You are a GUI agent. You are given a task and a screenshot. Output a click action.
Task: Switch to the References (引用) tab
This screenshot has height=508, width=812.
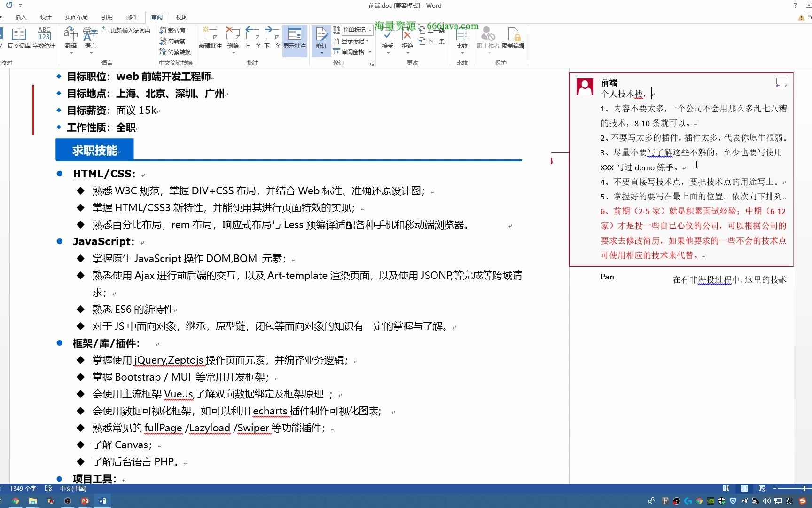point(107,17)
